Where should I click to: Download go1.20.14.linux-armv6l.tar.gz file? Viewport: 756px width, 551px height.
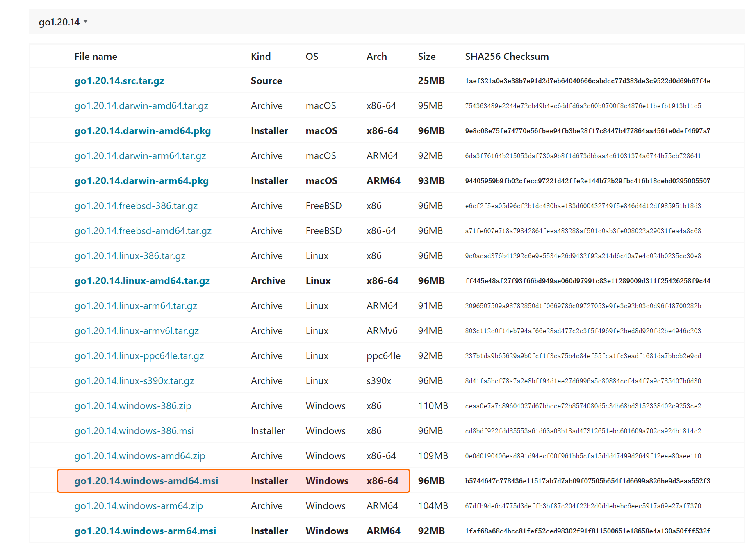[x=136, y=331]
